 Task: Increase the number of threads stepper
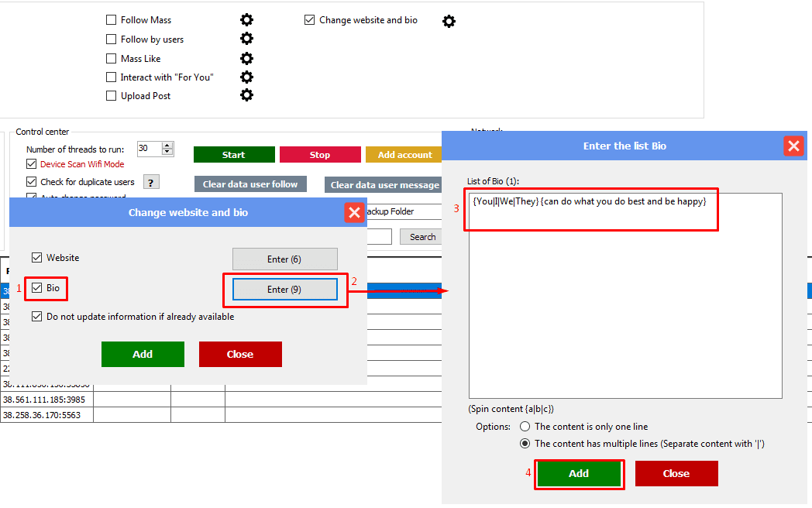tap(167, 146)
